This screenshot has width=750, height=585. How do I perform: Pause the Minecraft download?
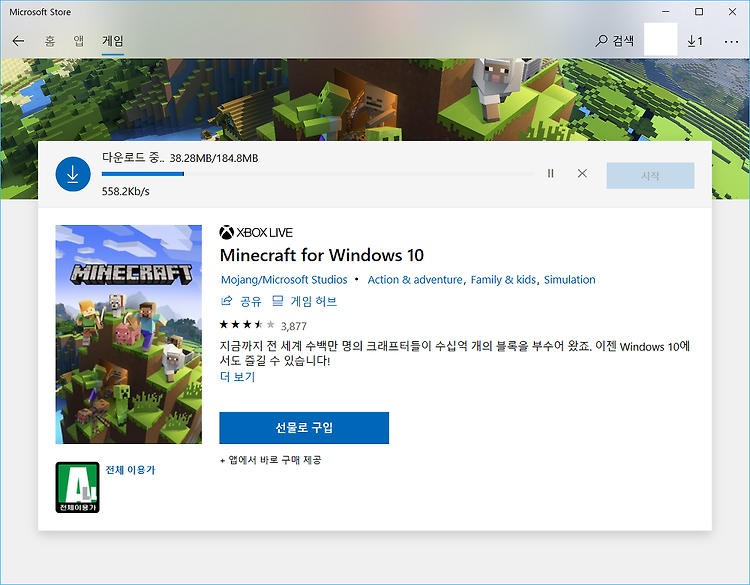pyautogui.click(x=551, y=173)
